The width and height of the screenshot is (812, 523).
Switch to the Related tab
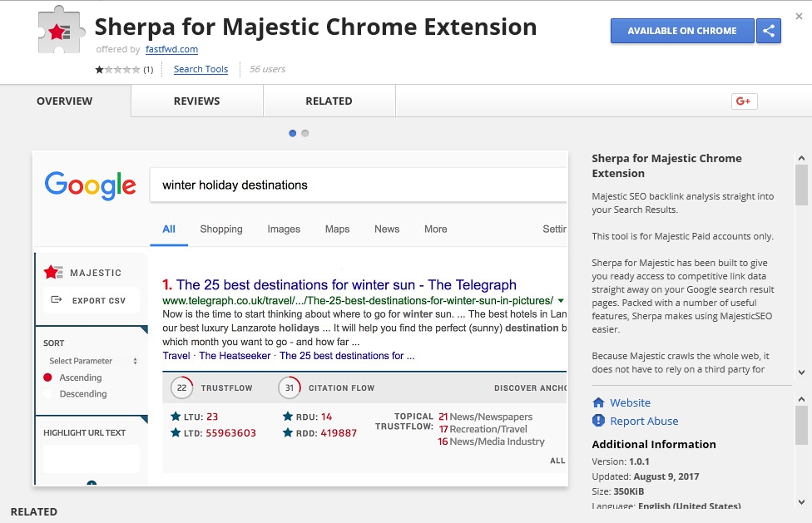[x=329, y=101]
